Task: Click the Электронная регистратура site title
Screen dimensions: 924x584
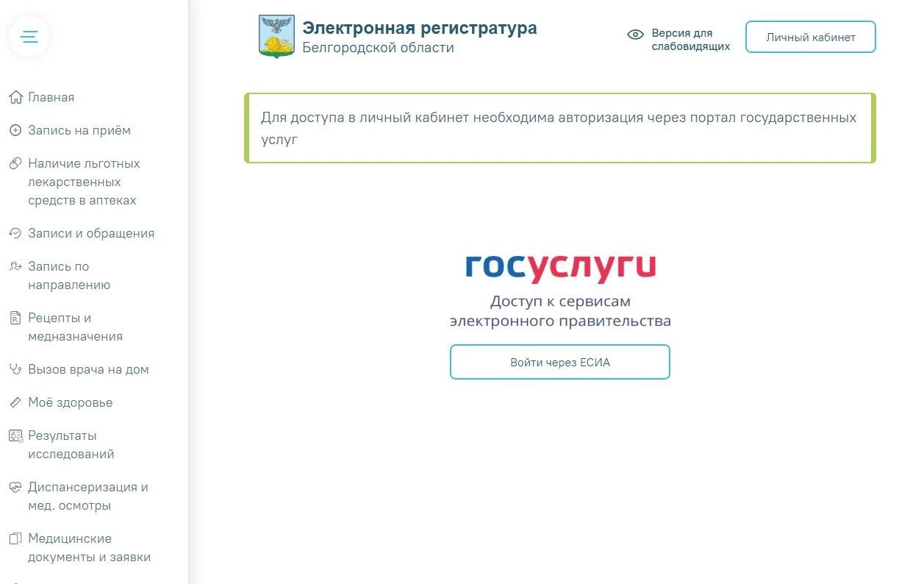Action: [420, 27]
